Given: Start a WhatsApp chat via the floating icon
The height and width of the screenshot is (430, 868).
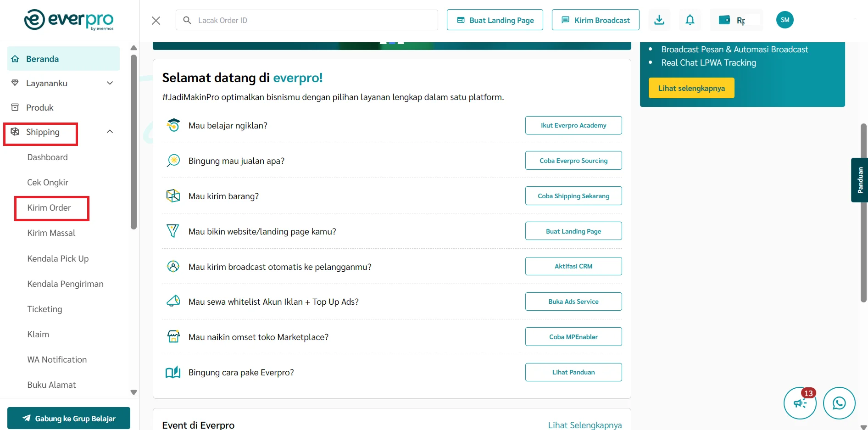Looking at the screenshot, I should (840, 403).
